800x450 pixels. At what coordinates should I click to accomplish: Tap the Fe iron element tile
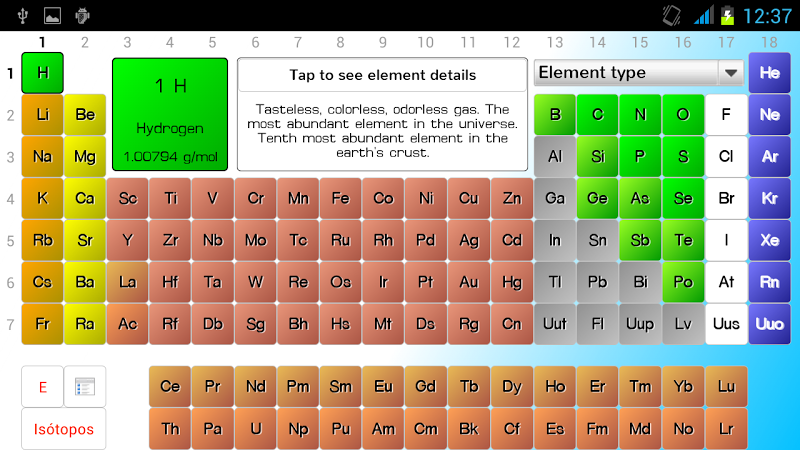340,199
